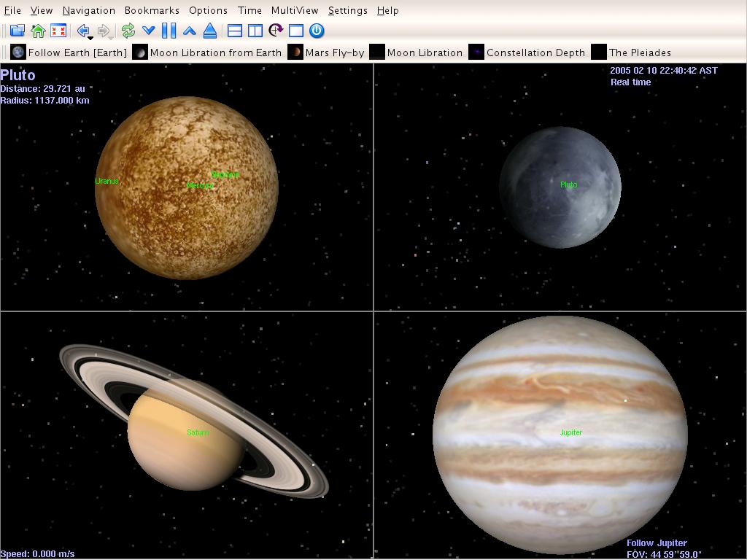This screenshot has height=560, width=747.
Task: Open the View menu
Action: tap(42, 10)
